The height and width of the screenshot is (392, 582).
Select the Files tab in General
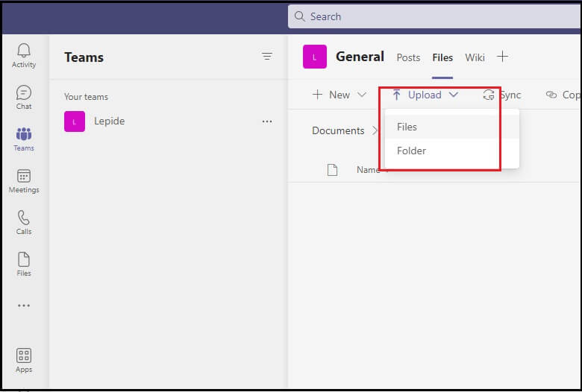(442, 57)
